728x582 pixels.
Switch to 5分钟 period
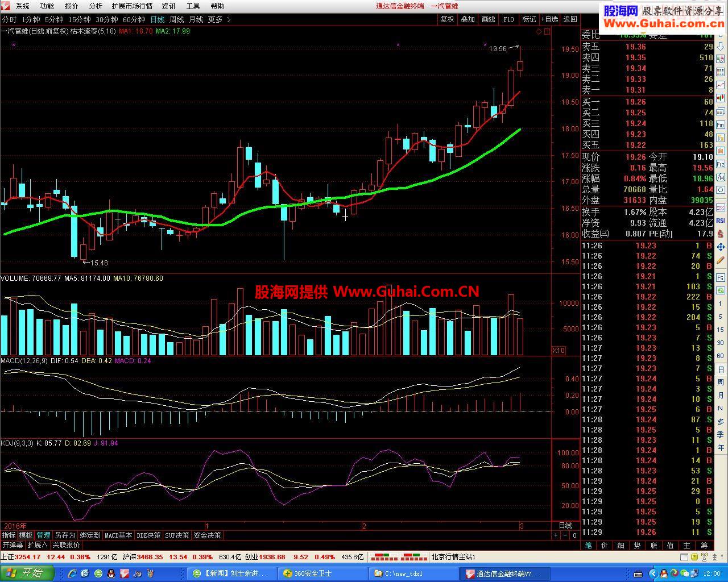click(x=54, y=19)
